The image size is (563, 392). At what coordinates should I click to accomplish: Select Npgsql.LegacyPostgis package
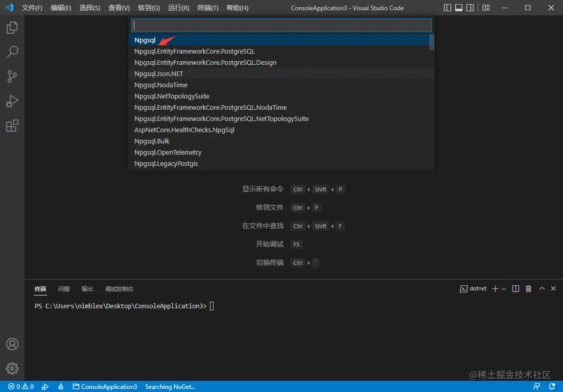279,163
